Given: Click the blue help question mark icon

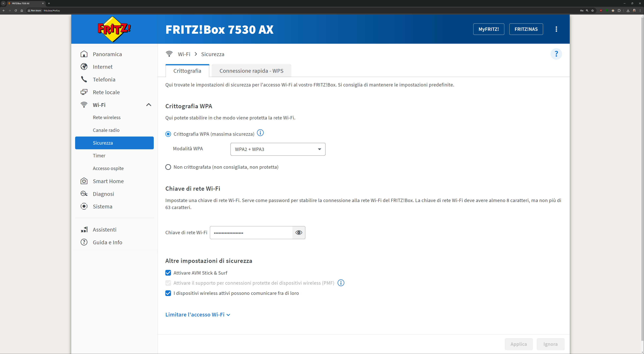Looking at the screenshot, I should point(556,54).
